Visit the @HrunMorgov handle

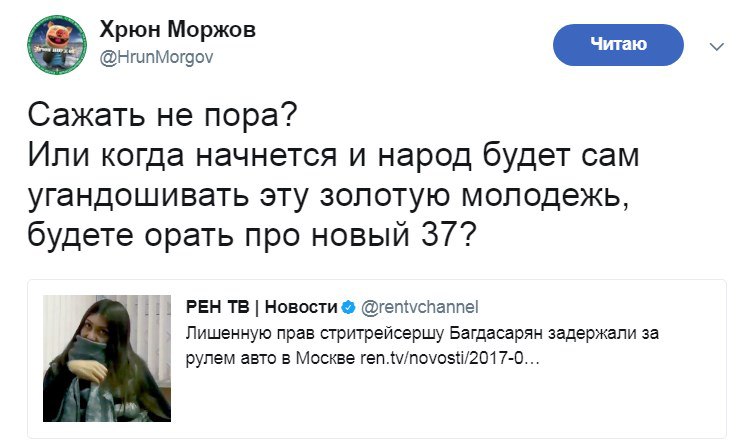156,57
